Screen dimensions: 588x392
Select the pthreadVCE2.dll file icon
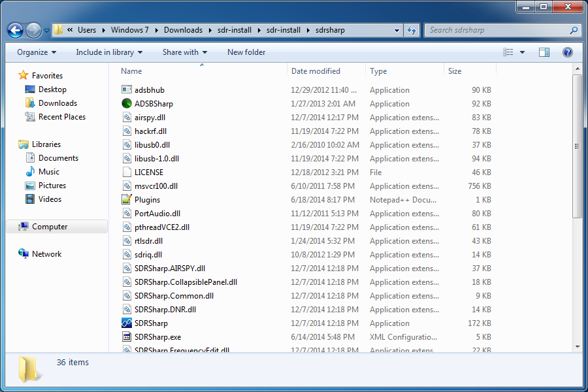[127, 227]
